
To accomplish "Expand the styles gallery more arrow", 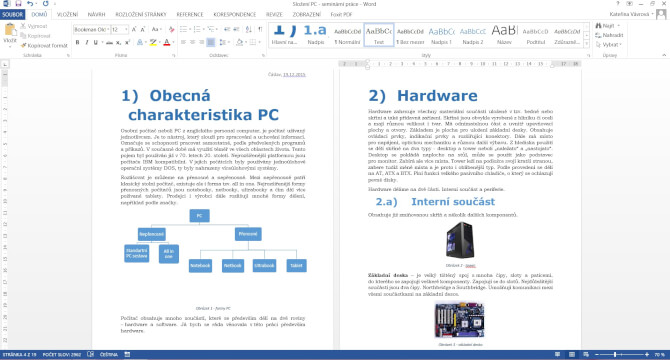I will pos(587,44).
